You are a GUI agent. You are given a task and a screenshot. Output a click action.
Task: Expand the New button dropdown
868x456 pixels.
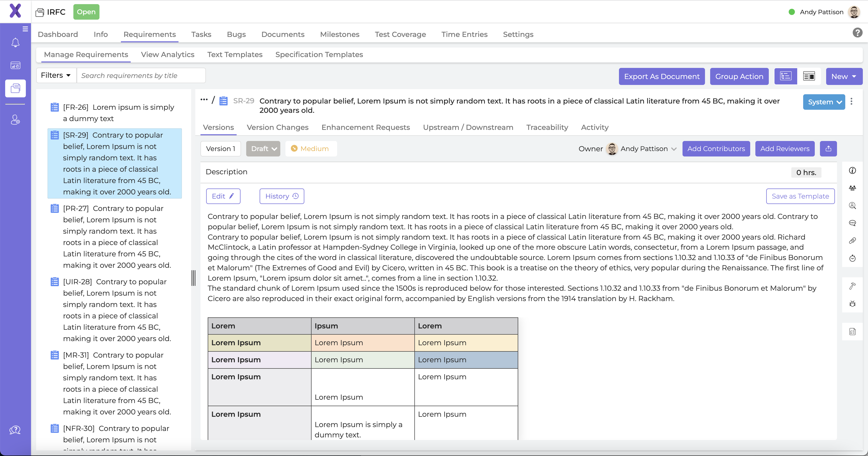point(844,76)
